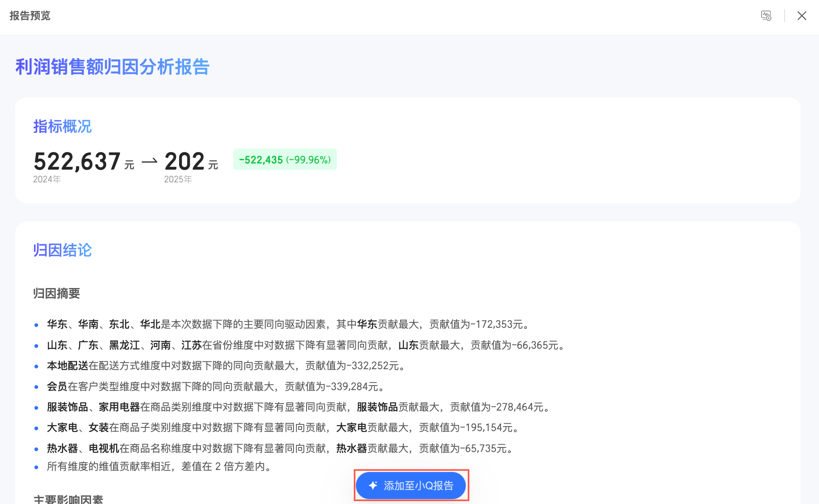
Task: Click the arrow between the 2024 and 2025 values
Action: click(150, 161)
